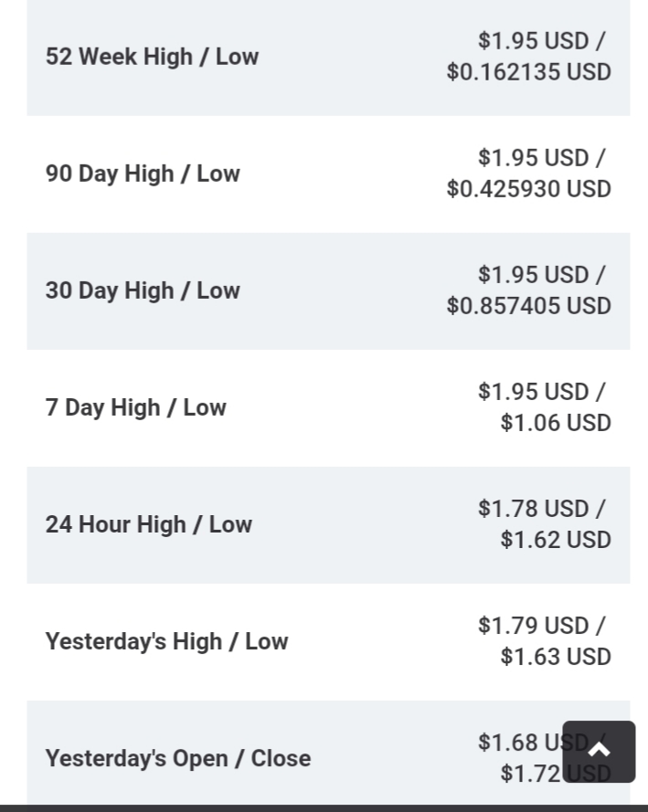Click the 30 Day High / Low label
Viewport: 648px width, 812px height.
pos(143,290)
